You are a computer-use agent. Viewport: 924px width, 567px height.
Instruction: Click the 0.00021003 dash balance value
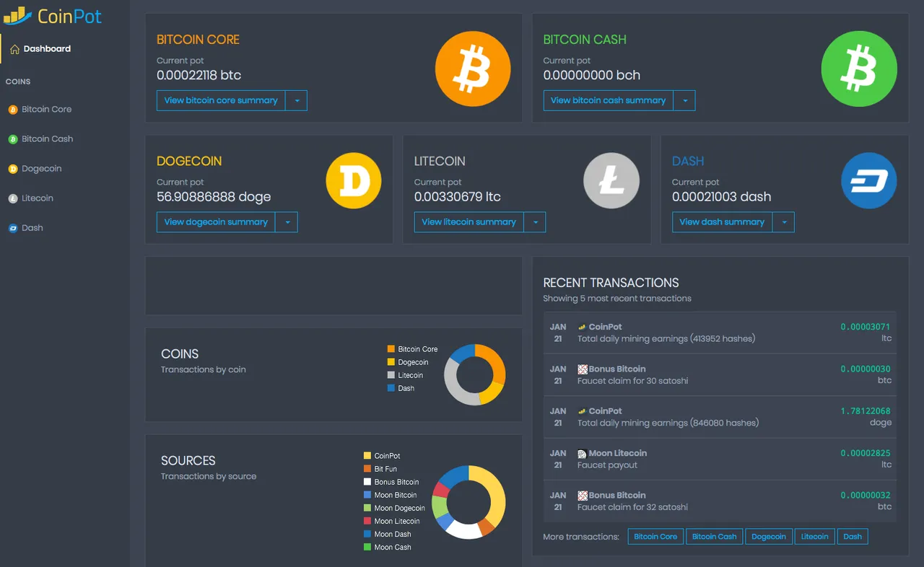(721, 197)
